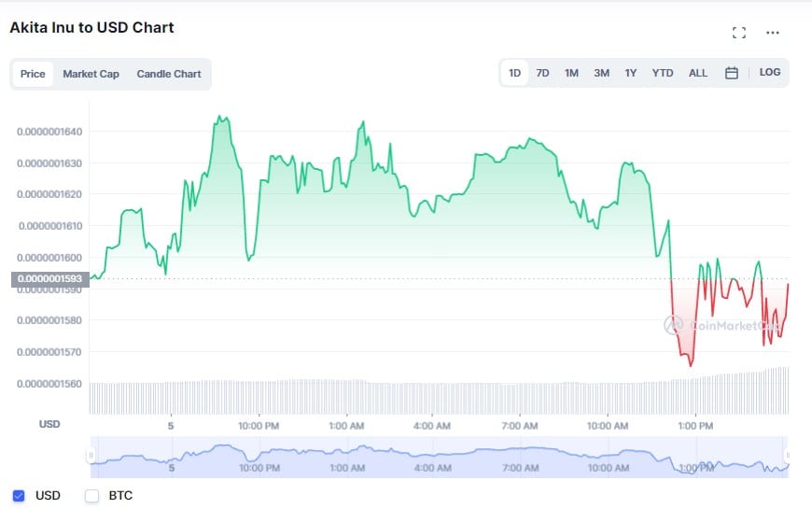Open the calendar date range picker
Image resolution: width=812 pixels, height=509 pixels.
(x=731, y=73)
